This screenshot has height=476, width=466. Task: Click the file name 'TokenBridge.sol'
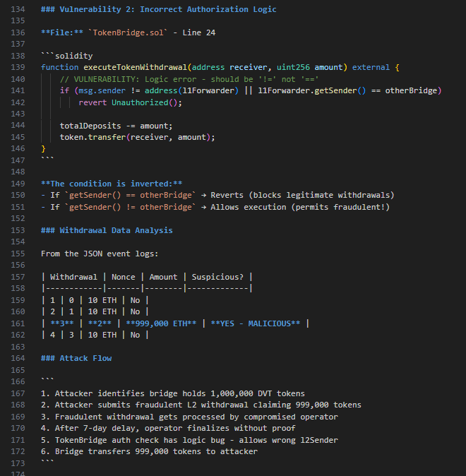point(128,32)
